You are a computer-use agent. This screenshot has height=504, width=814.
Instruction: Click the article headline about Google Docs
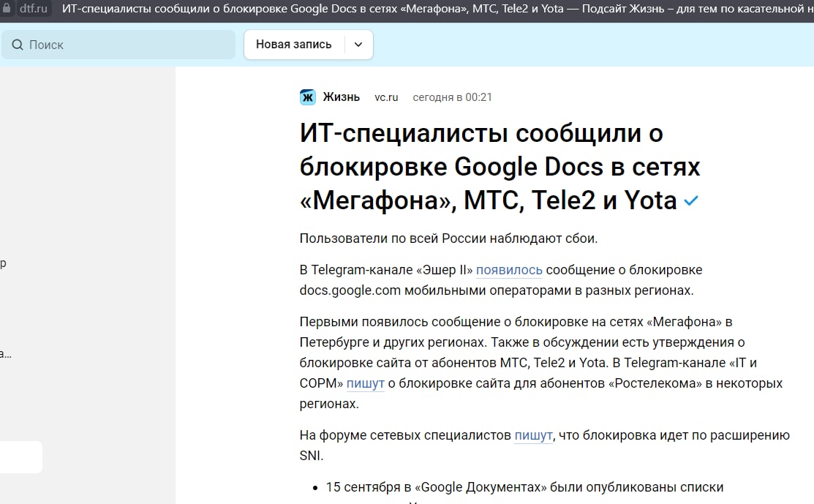[x=500, y=167]
